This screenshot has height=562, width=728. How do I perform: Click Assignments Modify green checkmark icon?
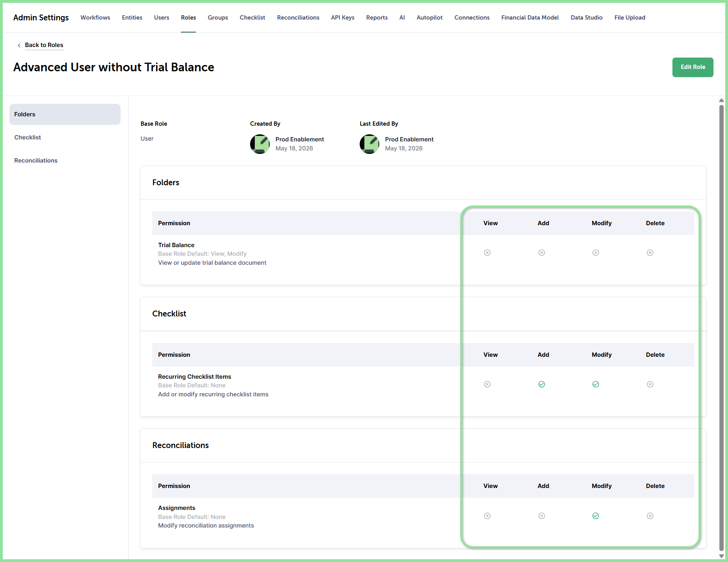pos(596,516)
